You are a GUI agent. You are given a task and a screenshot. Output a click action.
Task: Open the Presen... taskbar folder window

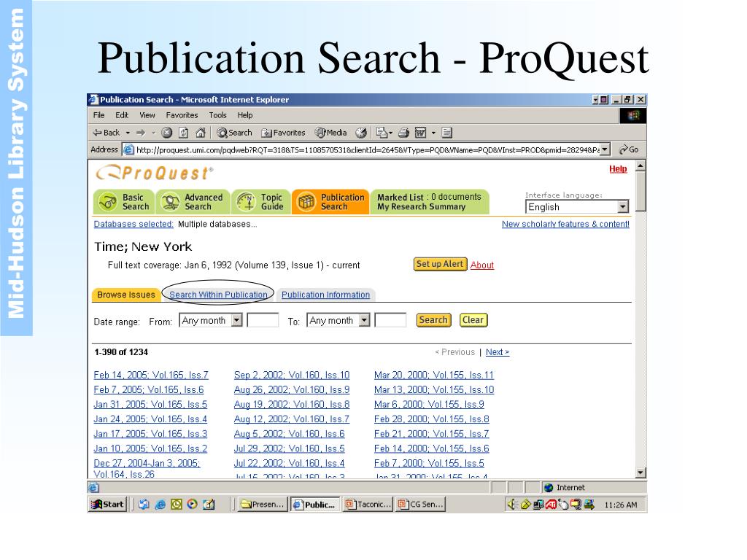pyautogui.click(x=263, y=505)
